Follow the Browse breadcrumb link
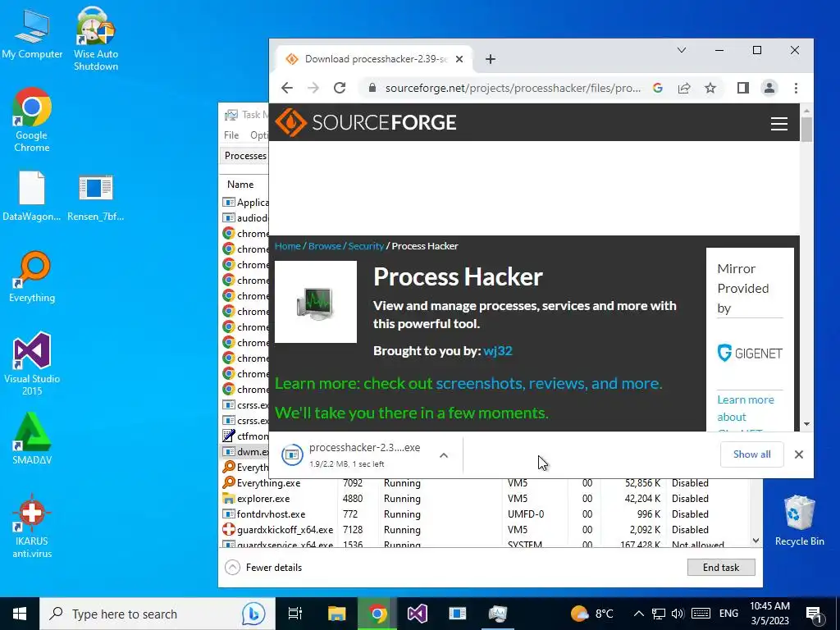 pos(325,246)
